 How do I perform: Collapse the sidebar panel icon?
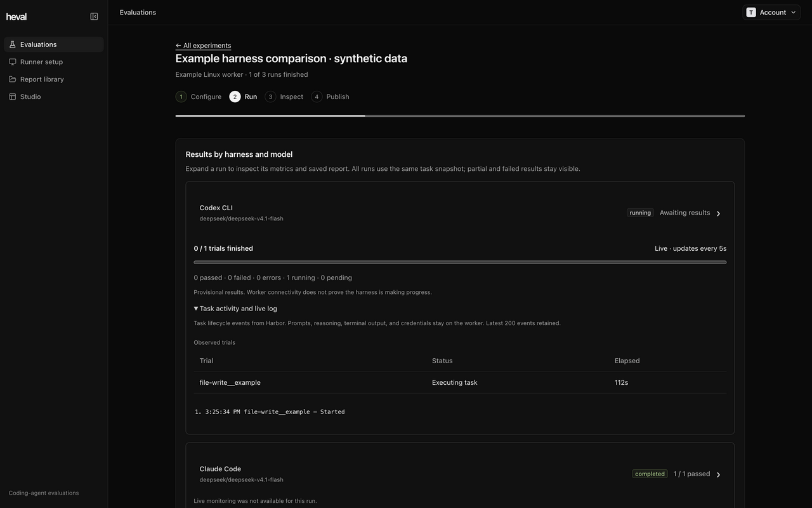click(x=94, y=17)
